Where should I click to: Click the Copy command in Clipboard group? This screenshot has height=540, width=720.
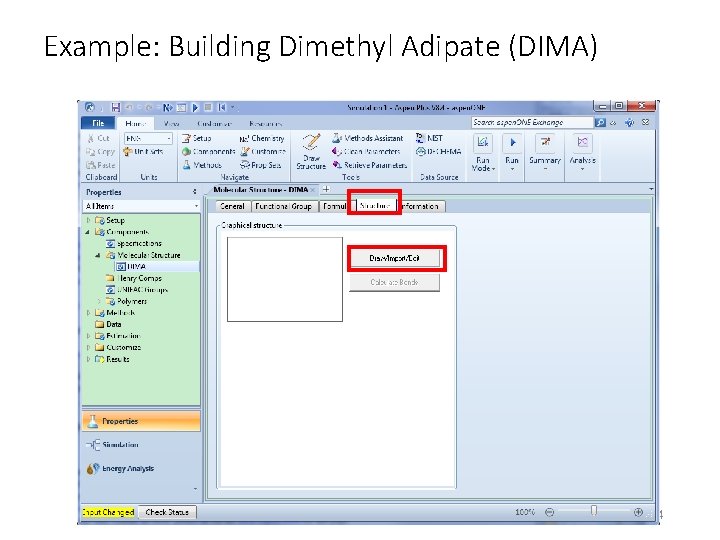(100, 151)
